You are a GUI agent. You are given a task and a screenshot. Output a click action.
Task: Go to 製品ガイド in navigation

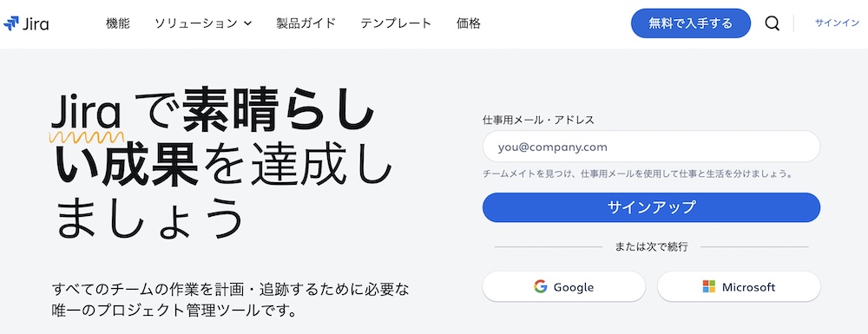point(306,23)
